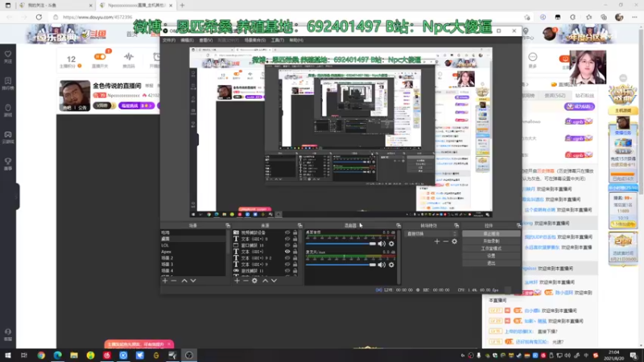
Task: Adjust the microphone/Aux volume slider
Action: point(341,265)
